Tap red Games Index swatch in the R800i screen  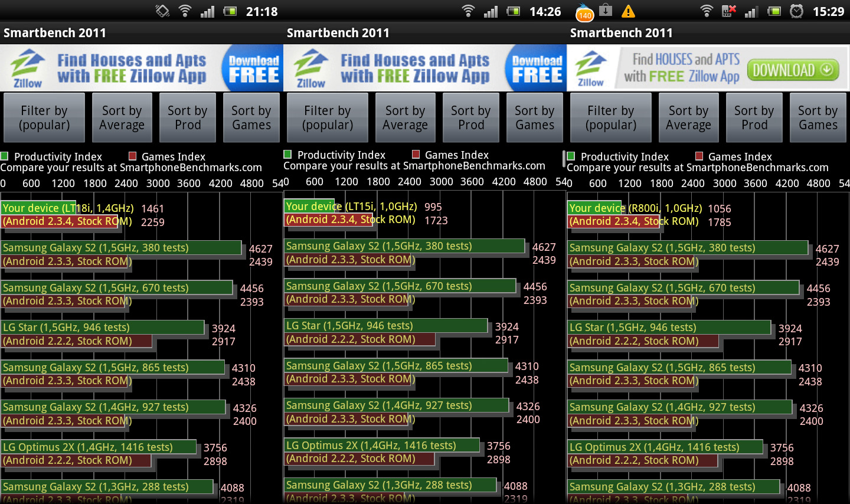coord(699,156)
